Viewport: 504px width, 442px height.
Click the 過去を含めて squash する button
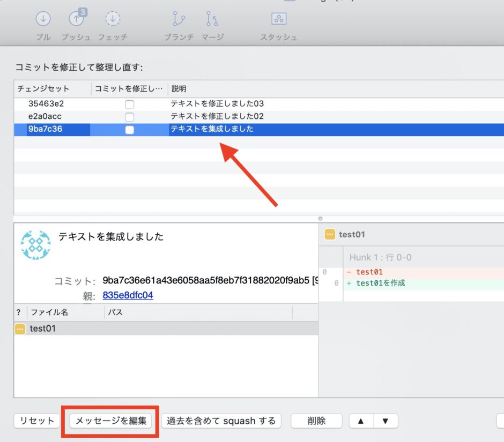pos(221,421)
